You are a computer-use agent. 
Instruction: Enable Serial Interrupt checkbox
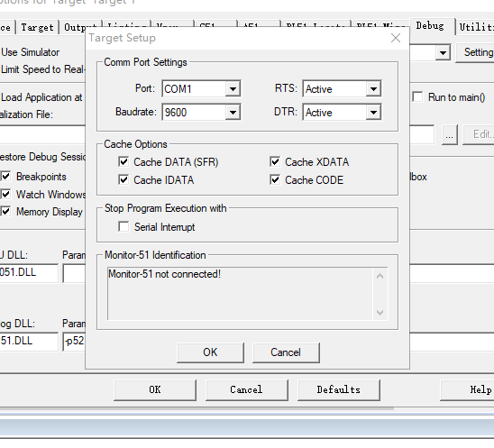(x=123, y=226)
